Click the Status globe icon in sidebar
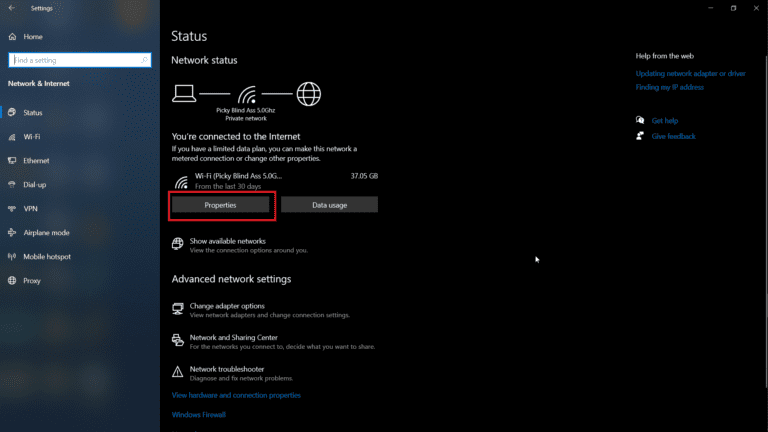The height and width of the screenshot is (432, 768). 12,113
